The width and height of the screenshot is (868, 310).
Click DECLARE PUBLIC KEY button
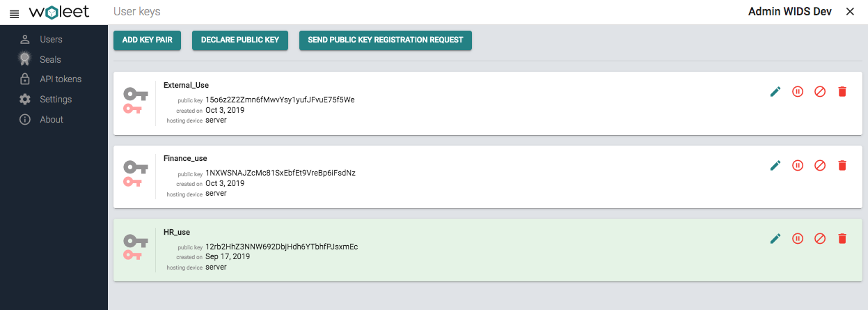pos(240,40)
